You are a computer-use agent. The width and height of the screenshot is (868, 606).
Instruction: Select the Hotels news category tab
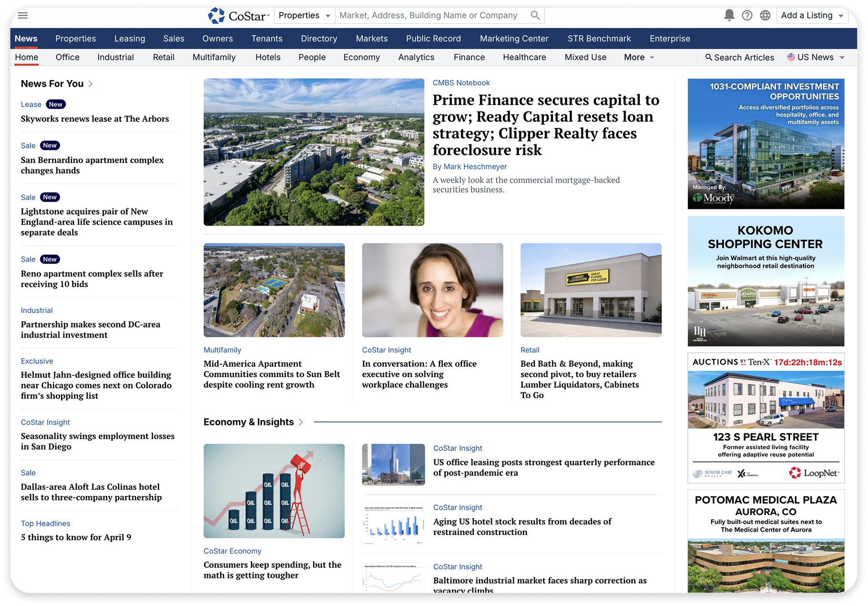point(268,57)
